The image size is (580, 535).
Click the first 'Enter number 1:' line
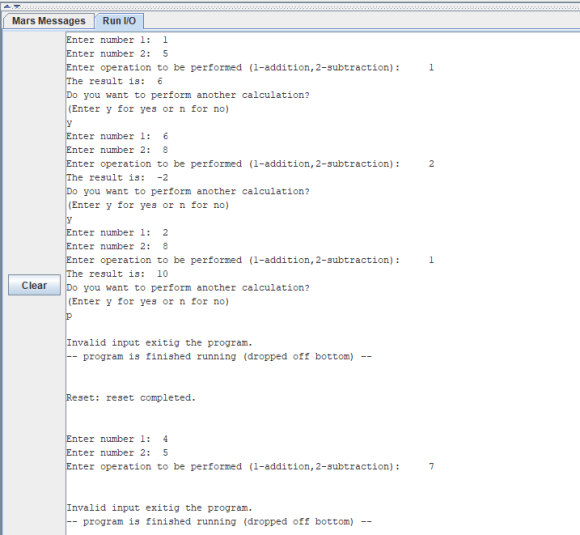(x=117, y=40)
